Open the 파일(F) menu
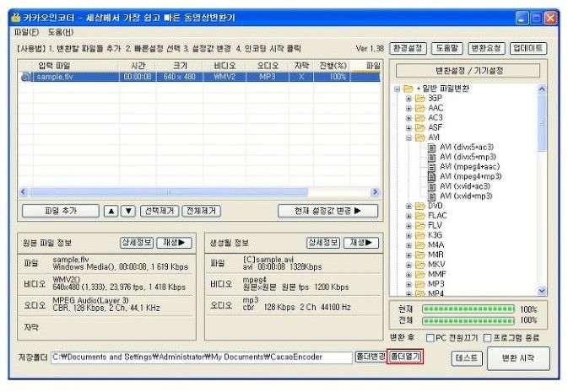The image size is (568, 392). pos(26,32)
